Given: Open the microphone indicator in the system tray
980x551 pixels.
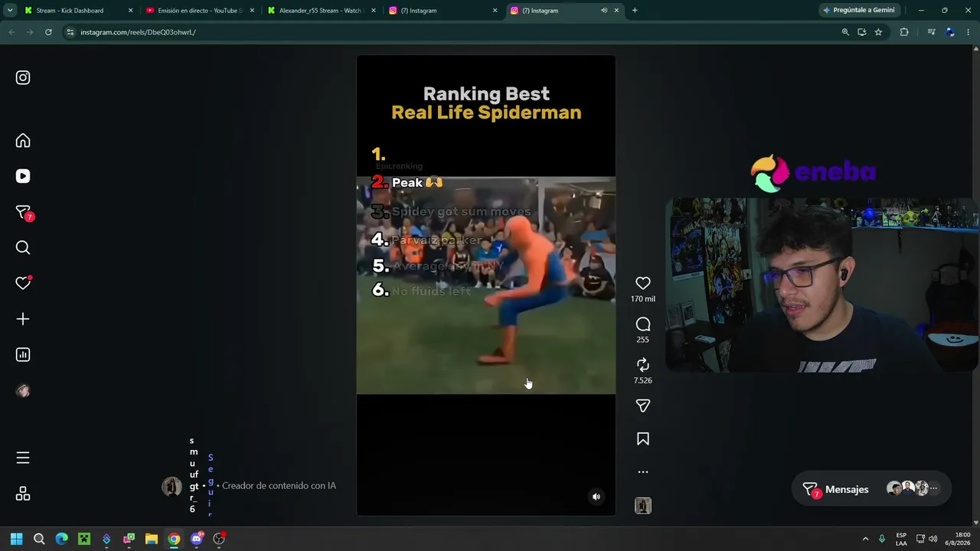Looking at the screenshot, I should pos(882,539).
